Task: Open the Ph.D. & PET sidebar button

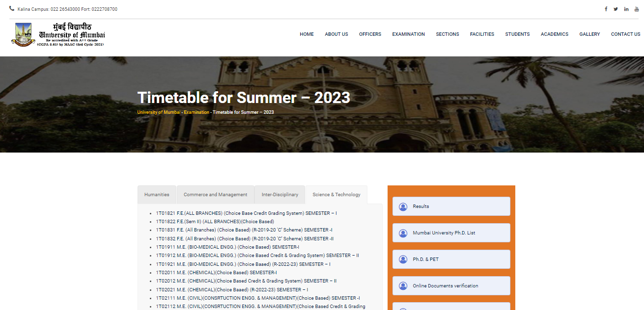Action: pos(451,259)
